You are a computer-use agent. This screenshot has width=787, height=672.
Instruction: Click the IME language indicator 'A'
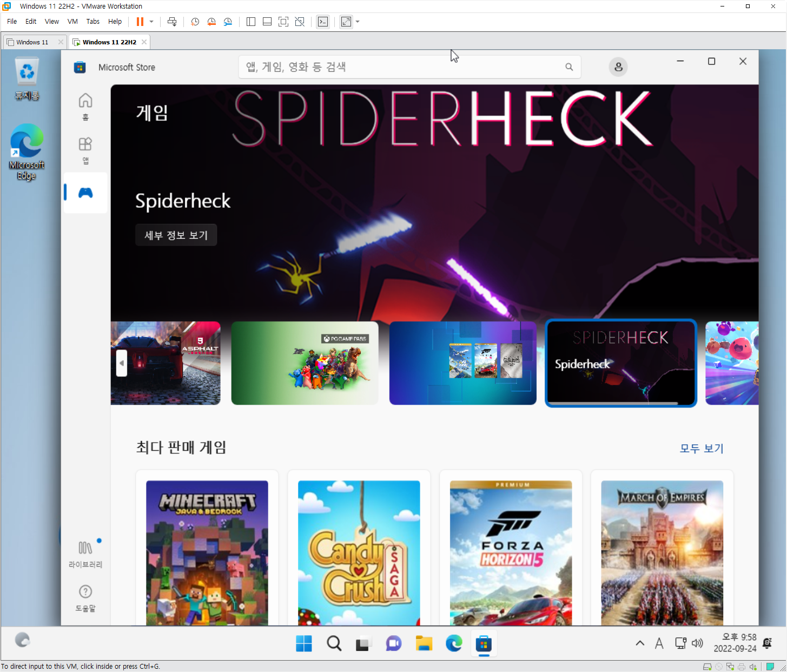tap(659, 643)
